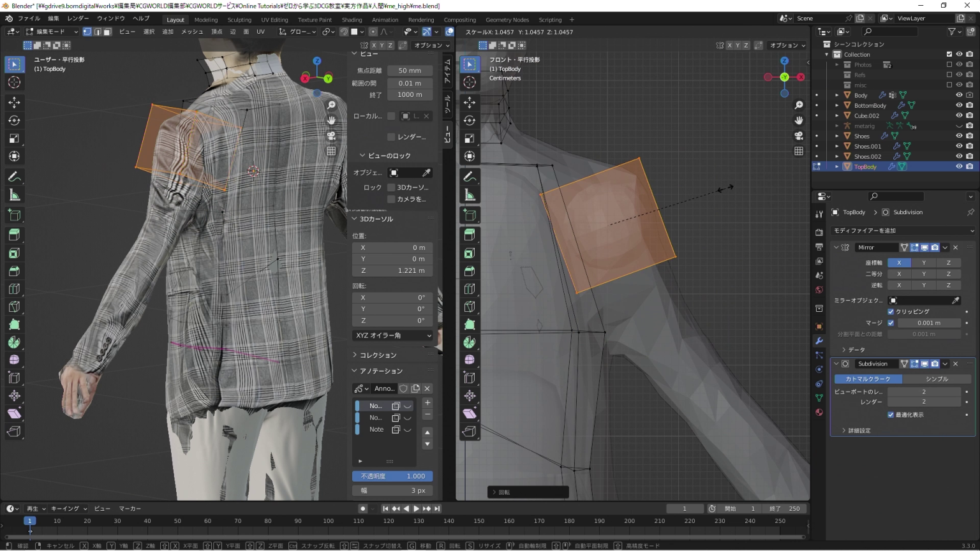Switch to the Sculpting workspace tab
Screen dimensions: 980x551
click(239, 20)
